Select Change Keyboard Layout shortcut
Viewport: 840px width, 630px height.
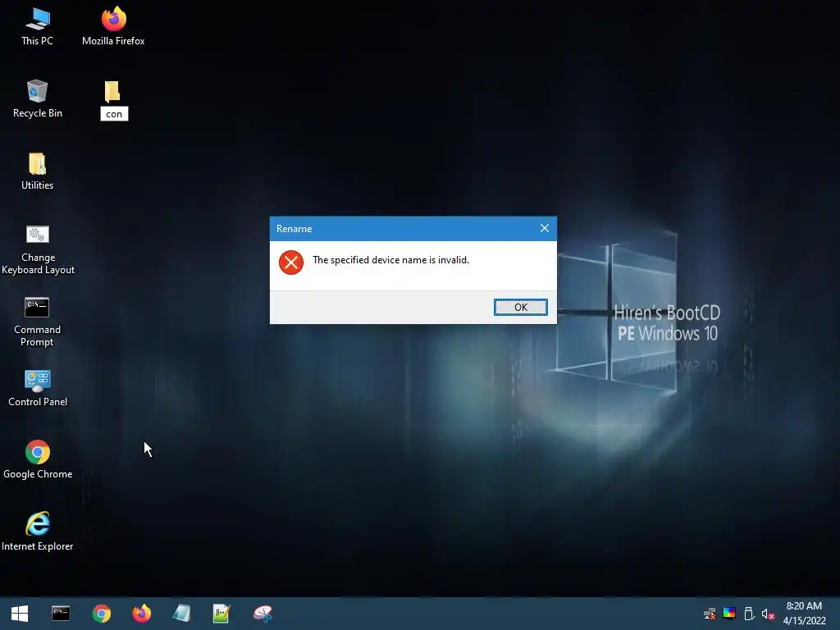tap(38, 249)
